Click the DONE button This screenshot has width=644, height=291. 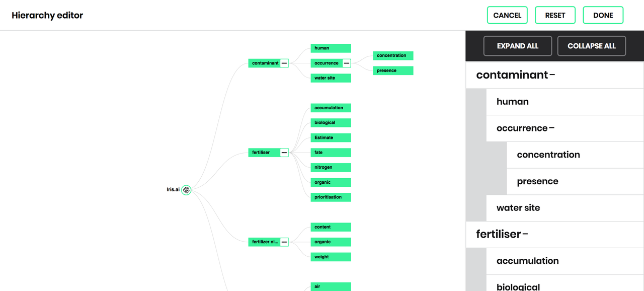click(x=603, y=15)
